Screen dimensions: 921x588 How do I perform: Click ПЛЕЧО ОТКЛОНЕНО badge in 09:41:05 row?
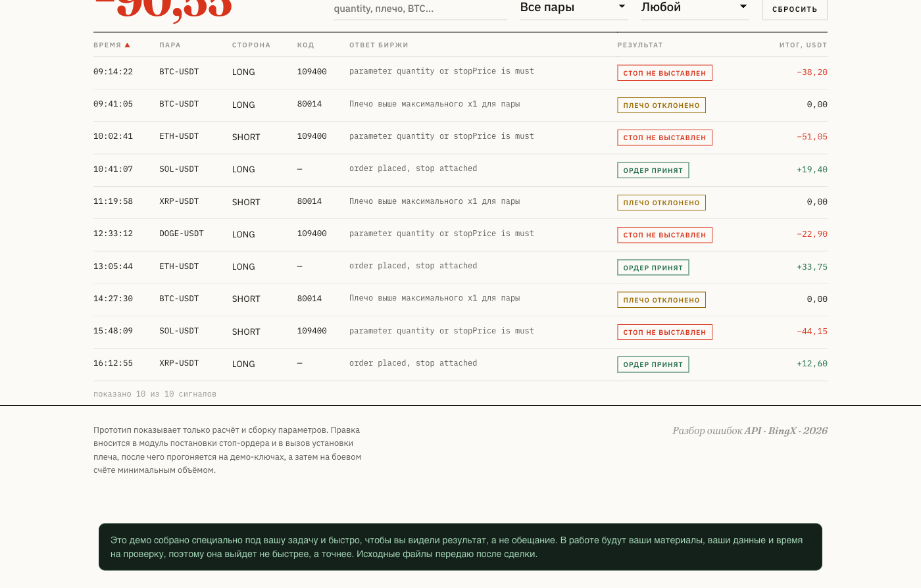click(661, 105)
